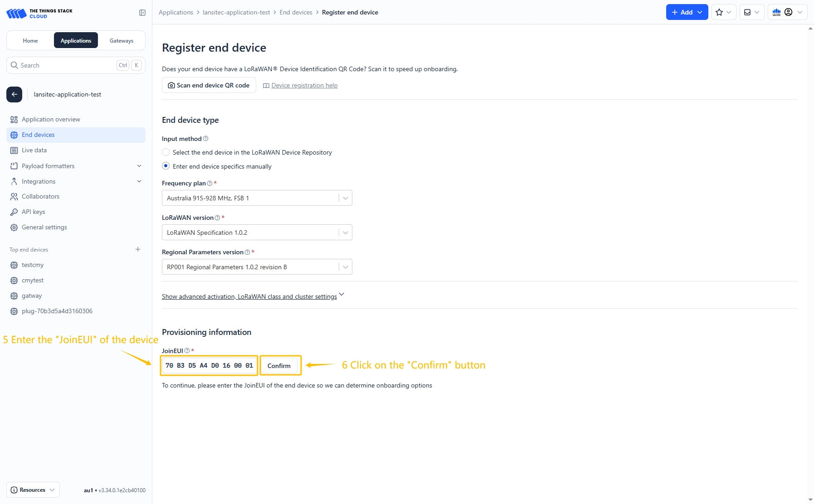Image resolution: width=814 pixels, height=504 pixels.
Task: Click the JoinEUI input field
Action: coord(209,365)
